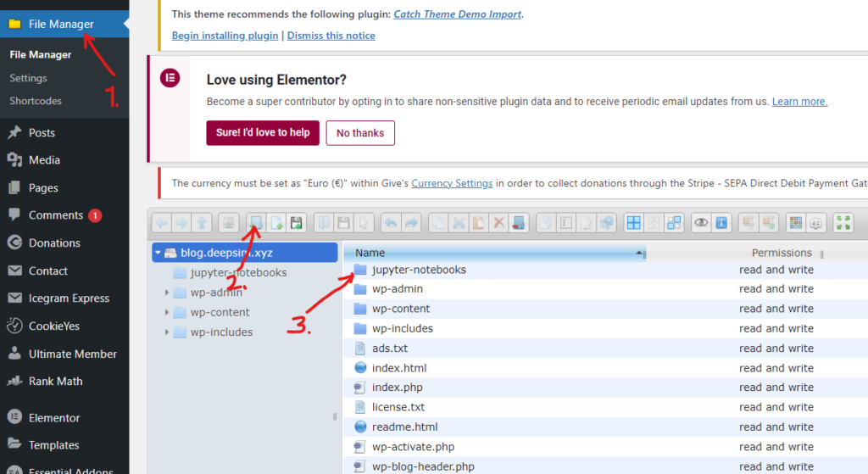This screenshot has width=868, height=474.
Task: Select the wp-activate.php file
Action: (x=605, y=447)
